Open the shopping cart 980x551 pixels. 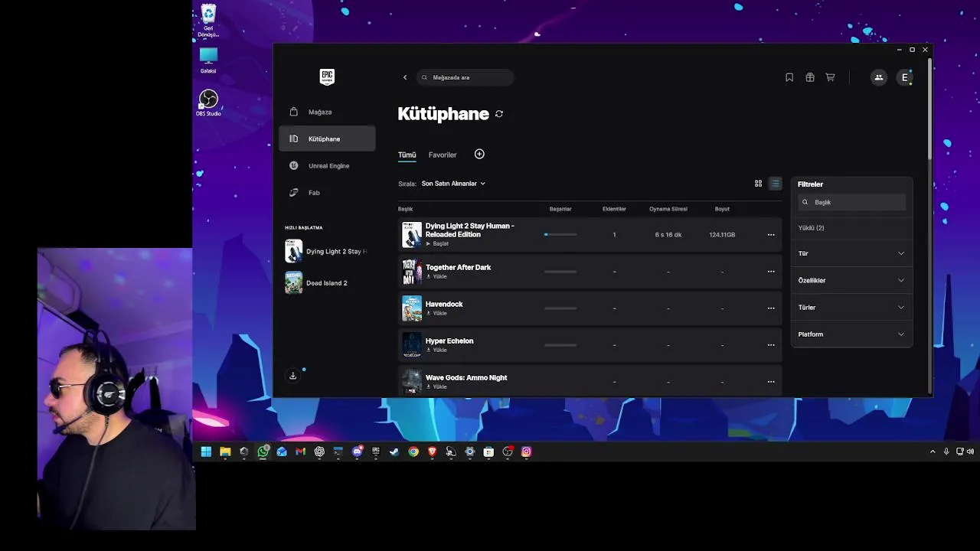(830, 77)
